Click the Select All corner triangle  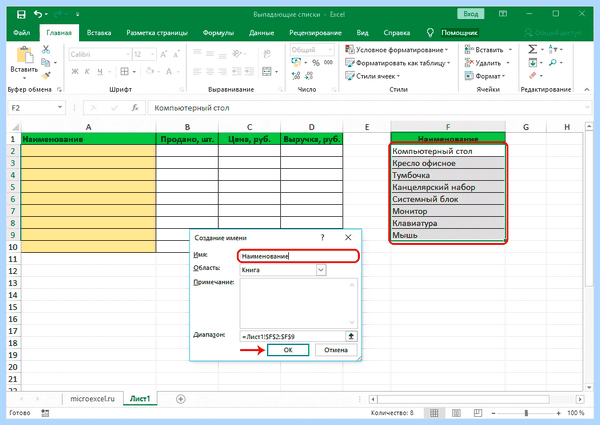point(15,127)
